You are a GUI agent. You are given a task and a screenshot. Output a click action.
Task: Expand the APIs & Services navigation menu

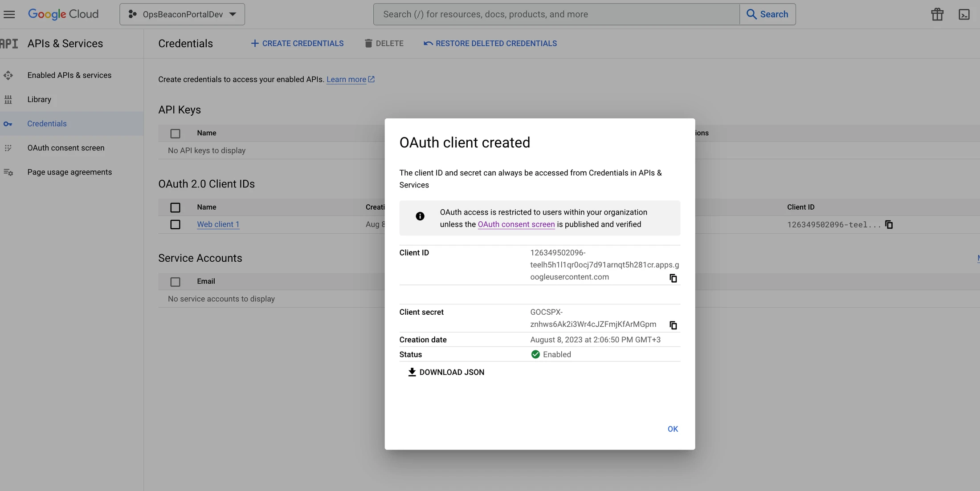coord(9,14)
